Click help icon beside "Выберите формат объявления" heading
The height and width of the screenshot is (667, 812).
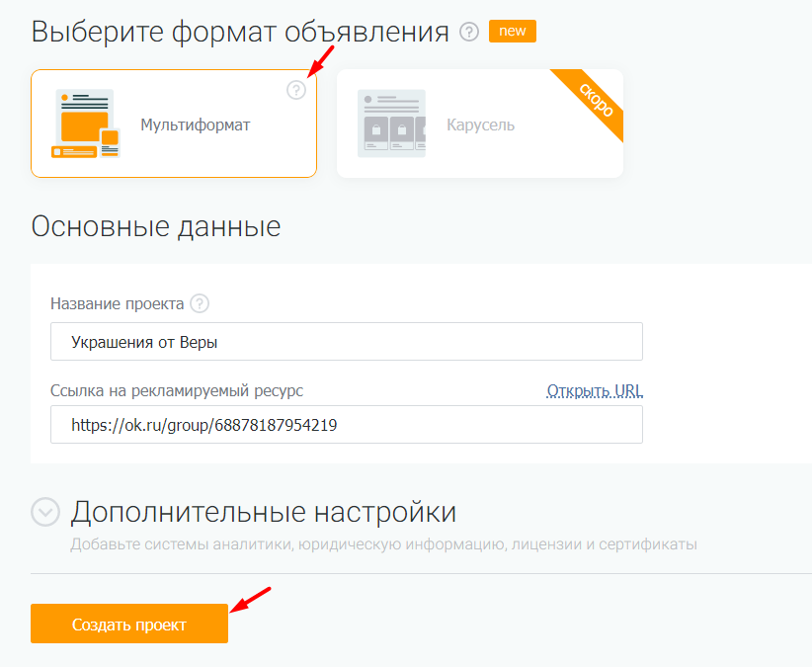click(x=469, y=32)
